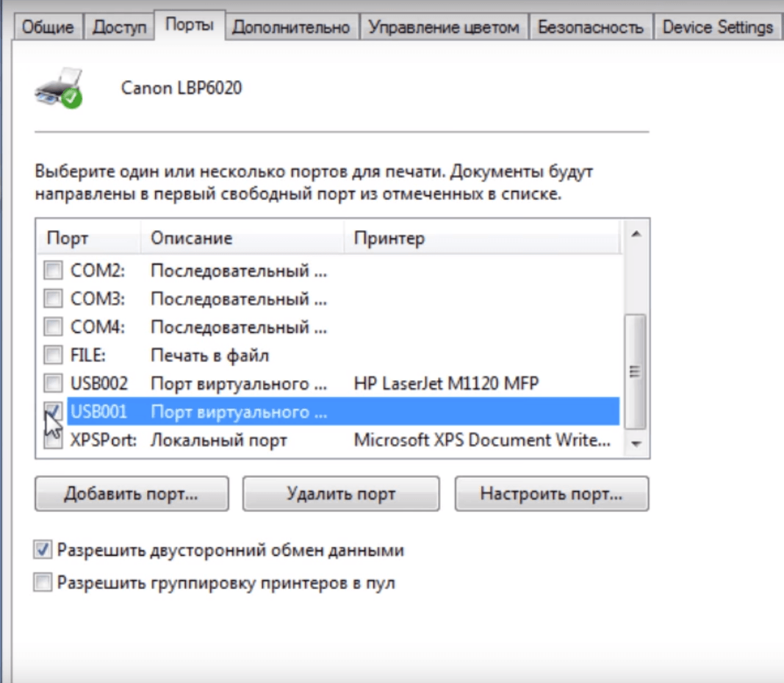Check the COM2 port checkbox
Image resolution: width=784 pixels, height=683 pixels.
(x=53, y=271)
